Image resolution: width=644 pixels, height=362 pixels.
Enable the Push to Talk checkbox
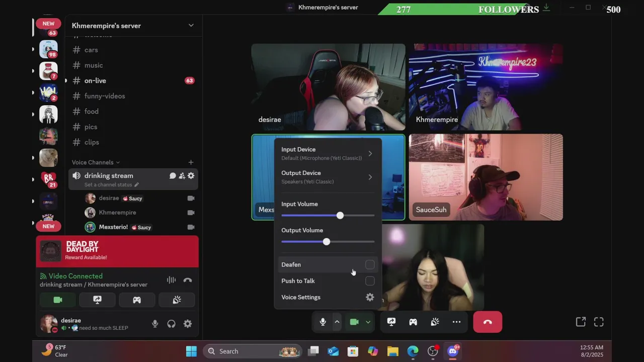[x=370, y=281]
